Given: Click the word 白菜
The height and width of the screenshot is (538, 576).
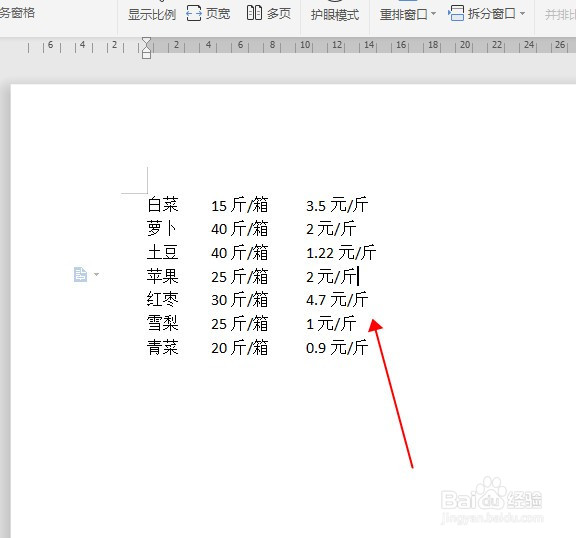Looking at the screenshot, I should coord(163,205).
